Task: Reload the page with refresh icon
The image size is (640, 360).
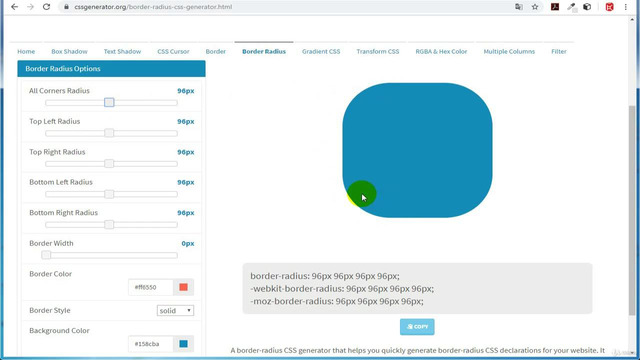Action: click(46, 7)
